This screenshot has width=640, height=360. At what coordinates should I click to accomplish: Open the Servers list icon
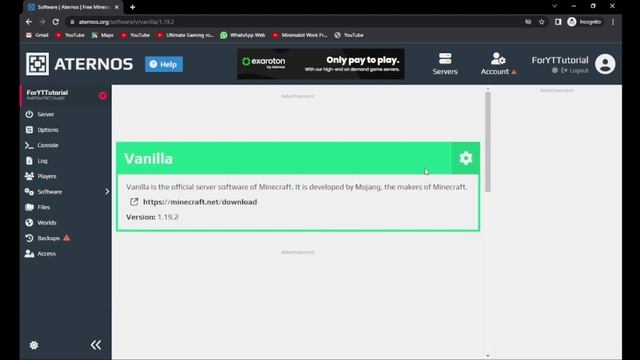[445, 59]
